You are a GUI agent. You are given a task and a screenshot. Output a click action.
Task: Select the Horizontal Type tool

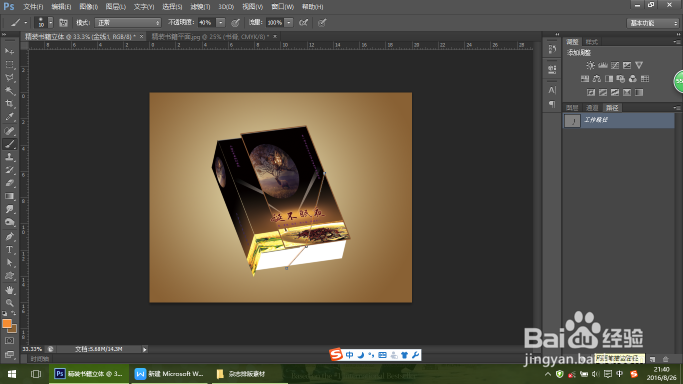(x=9, y=249)
